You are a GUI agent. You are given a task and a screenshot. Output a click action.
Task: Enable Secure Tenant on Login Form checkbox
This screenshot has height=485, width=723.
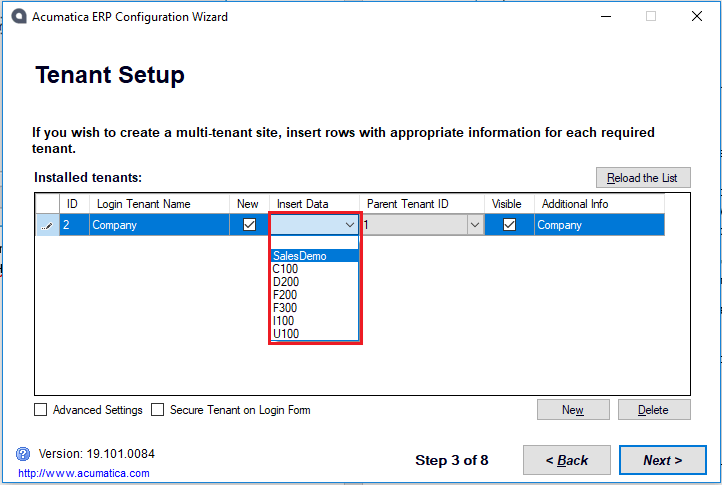158,409
